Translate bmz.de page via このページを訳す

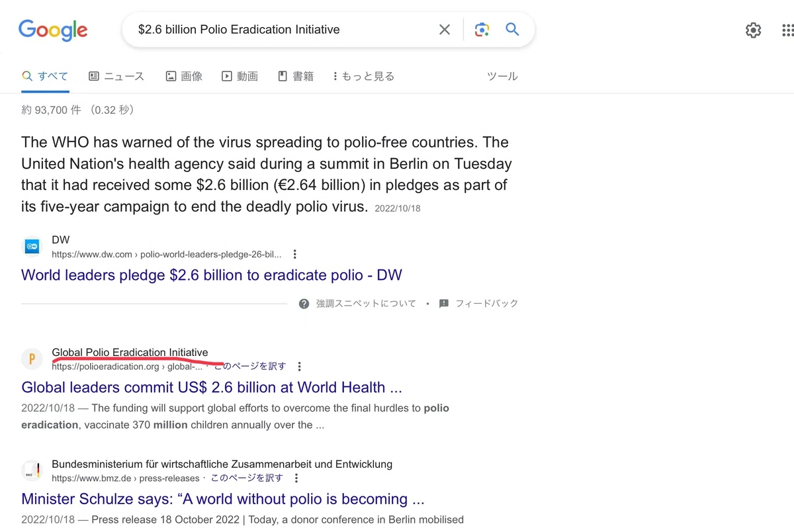247,478
